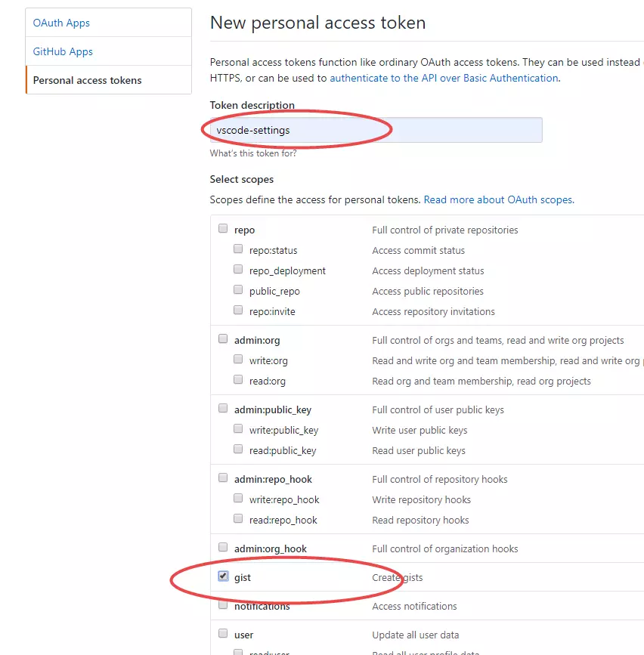Check the public_repo scope

point(238,289)
